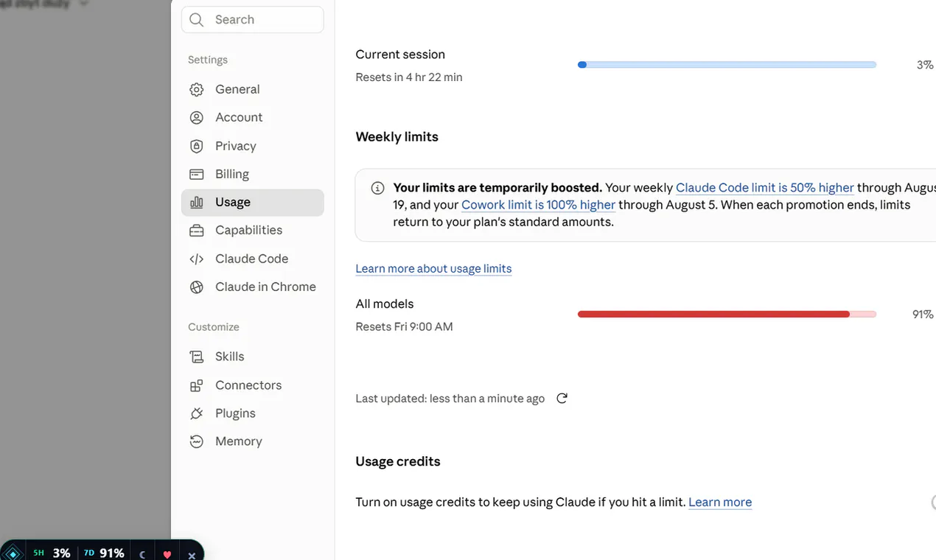Click the 'Settings' sidebar section label
Image resolution: width=936 pixels, height=560 pixels.
[x=208, y=60]
